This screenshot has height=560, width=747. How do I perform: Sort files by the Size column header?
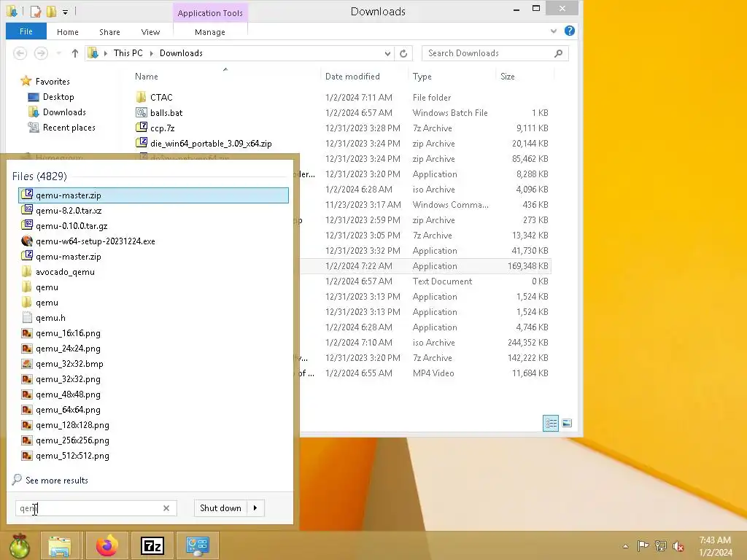[508, 76]
